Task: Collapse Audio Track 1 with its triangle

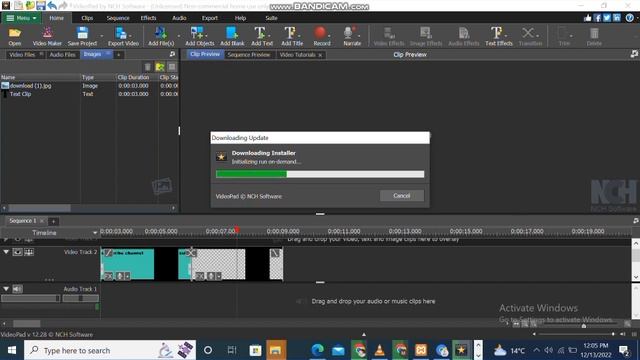Action: tap(6, 289)
